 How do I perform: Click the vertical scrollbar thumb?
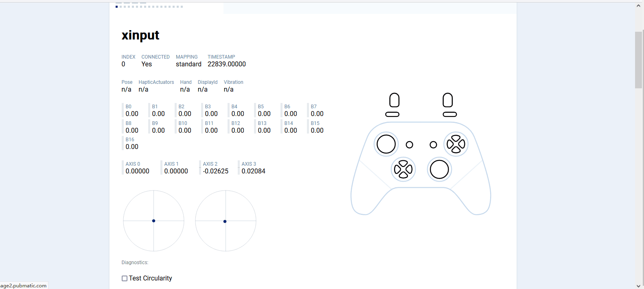638,59
